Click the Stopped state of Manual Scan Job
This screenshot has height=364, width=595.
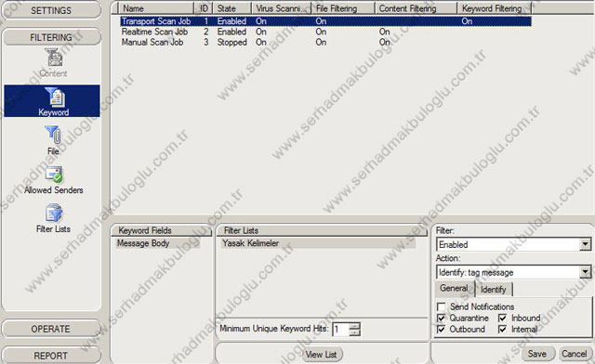[231, 42]
